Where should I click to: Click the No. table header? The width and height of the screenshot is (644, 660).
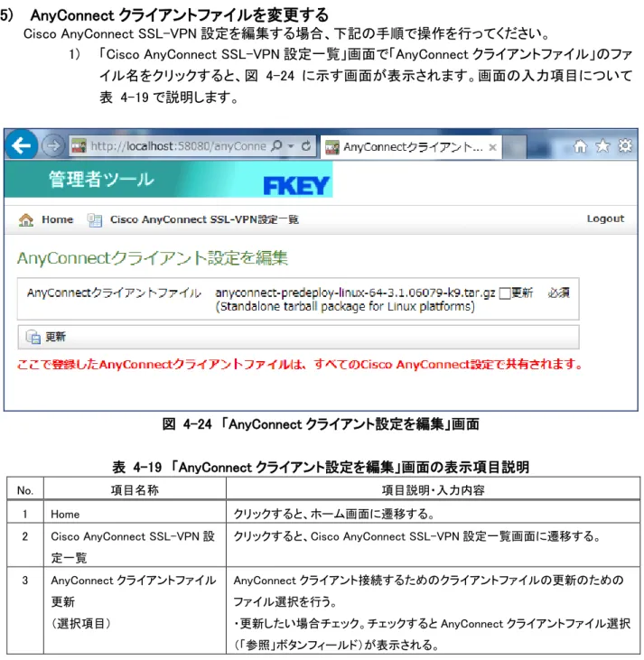coord(25,490)
